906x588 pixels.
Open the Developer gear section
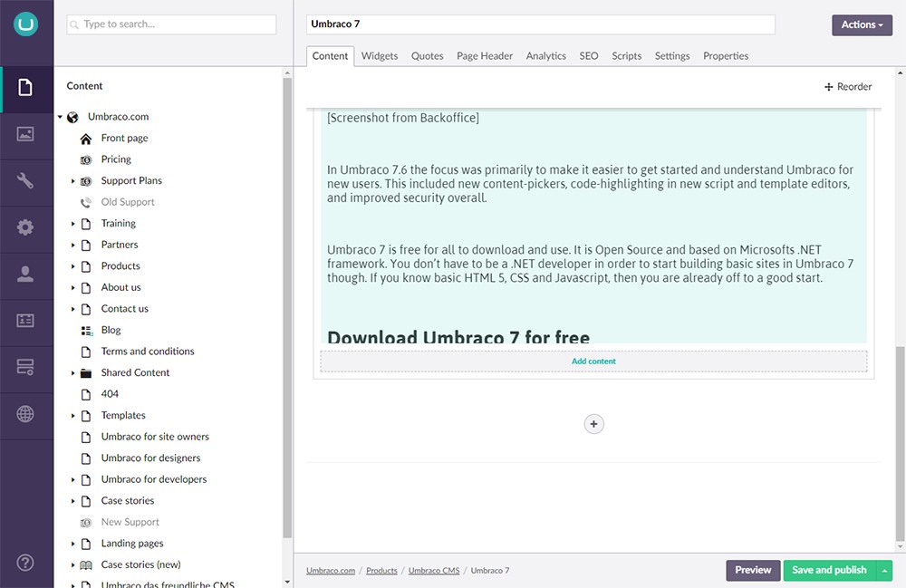25,227
